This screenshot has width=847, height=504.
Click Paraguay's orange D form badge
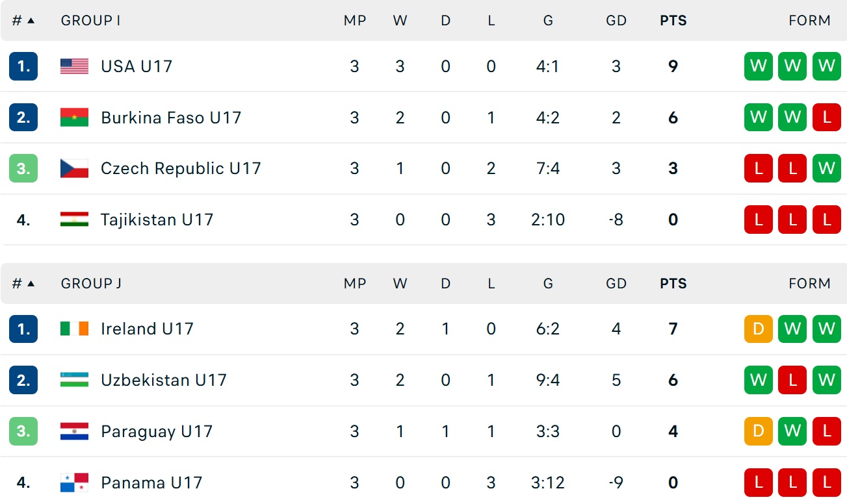click(x=758, y=431)
